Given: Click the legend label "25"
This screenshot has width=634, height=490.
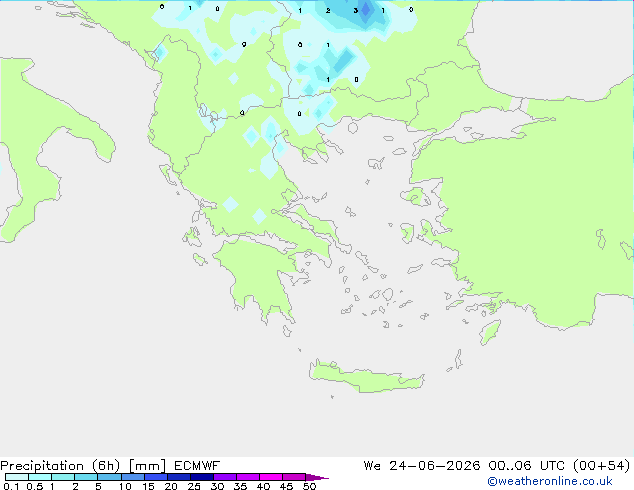Looking at the screenshot, I should (x=194, y=486).
